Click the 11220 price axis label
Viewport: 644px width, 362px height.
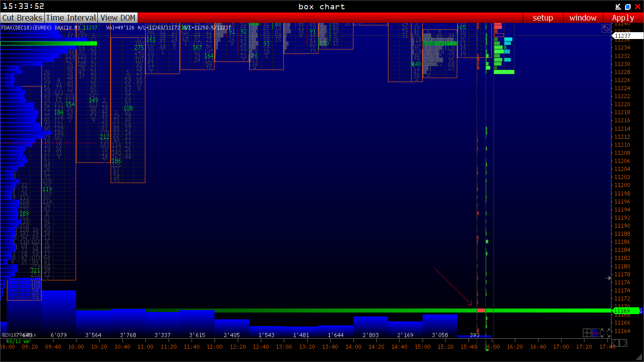click(x=622, y=104)
